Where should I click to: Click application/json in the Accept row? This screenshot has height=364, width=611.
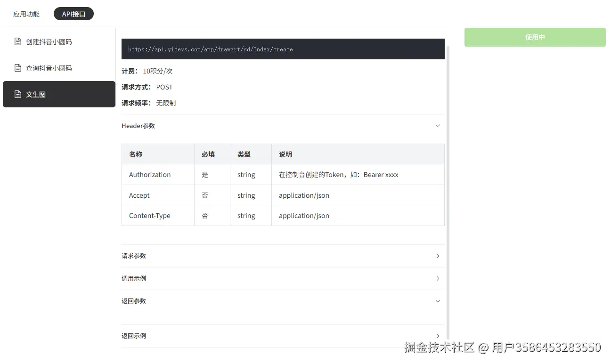click(x=304, y=195)
